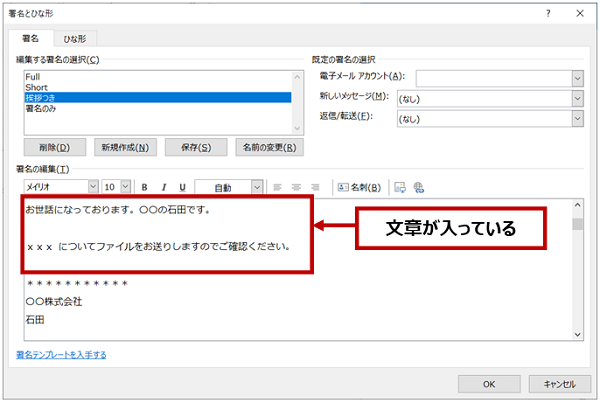
Task: Toggle bold formatting in signature editor
Action: click(144, 187)
